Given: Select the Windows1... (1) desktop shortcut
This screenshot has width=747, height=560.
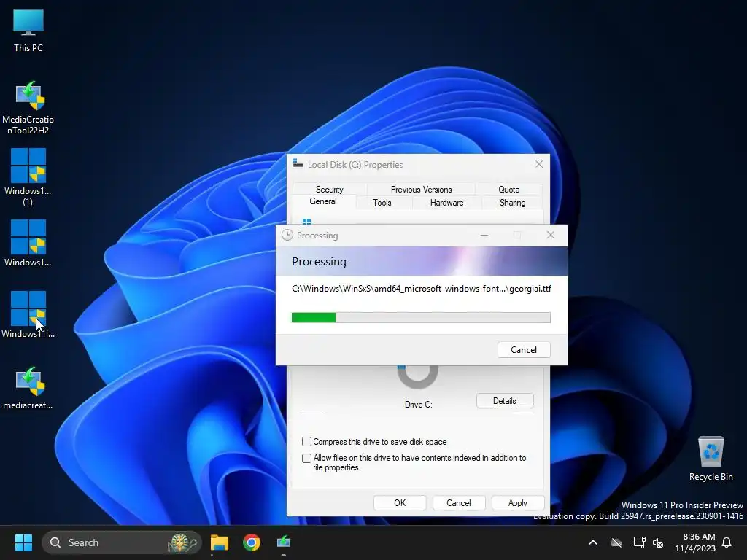Looking at the screenshot, I should tap(28, 176).
